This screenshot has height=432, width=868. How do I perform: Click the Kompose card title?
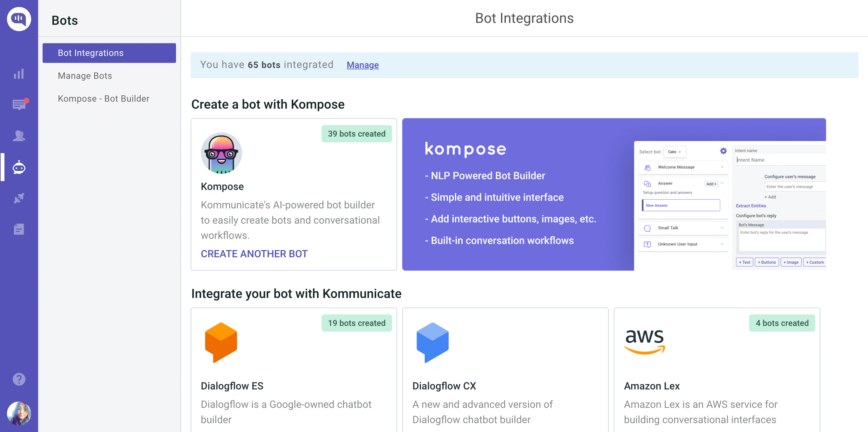point(222,186)
